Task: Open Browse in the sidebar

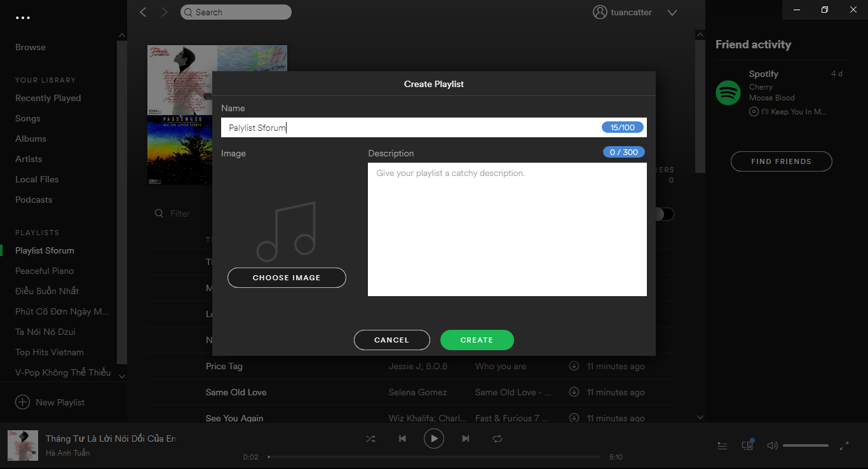Action: click(x=31, y=47)
